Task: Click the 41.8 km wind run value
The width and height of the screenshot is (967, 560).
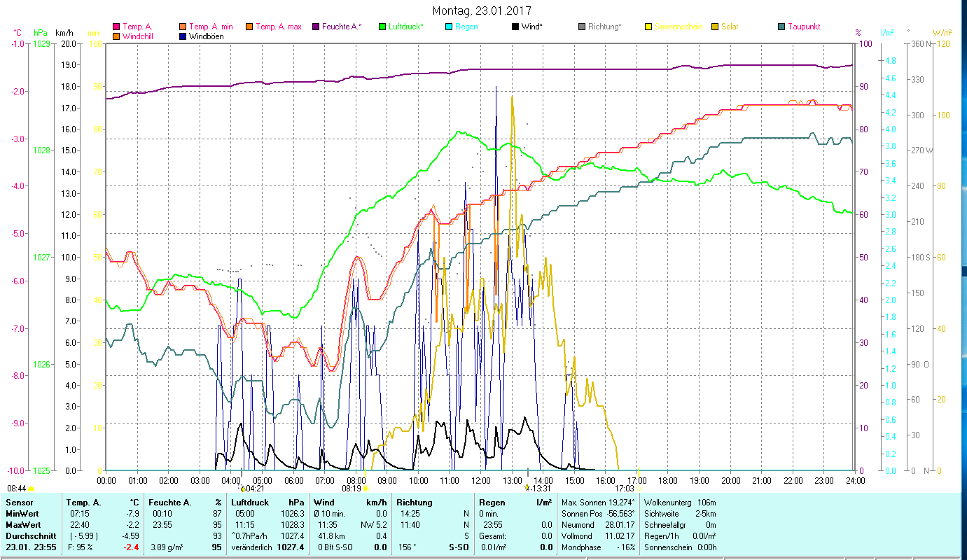Action: click(331, 535)
